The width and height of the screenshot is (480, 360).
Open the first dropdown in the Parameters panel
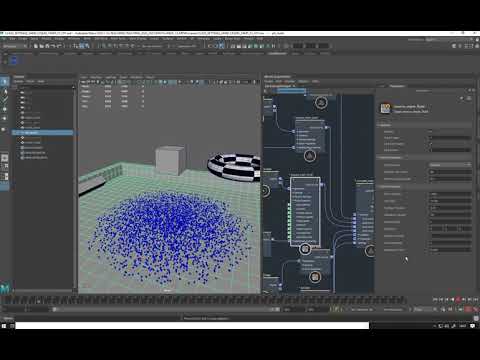450,165
